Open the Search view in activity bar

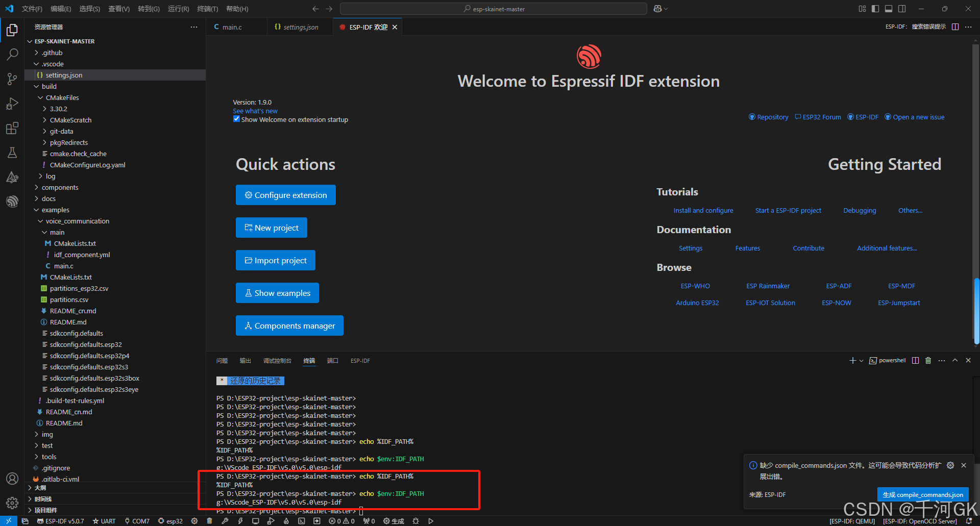(x=12, y=54)
